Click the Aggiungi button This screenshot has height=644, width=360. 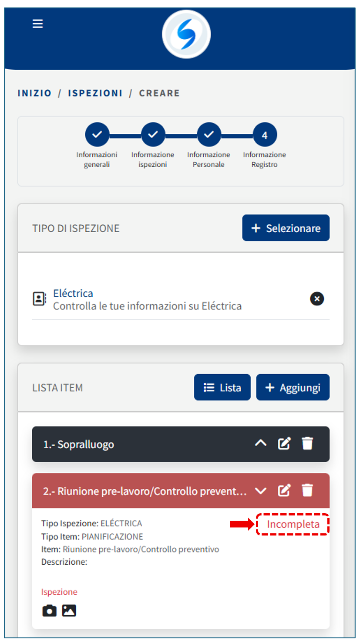293,387
